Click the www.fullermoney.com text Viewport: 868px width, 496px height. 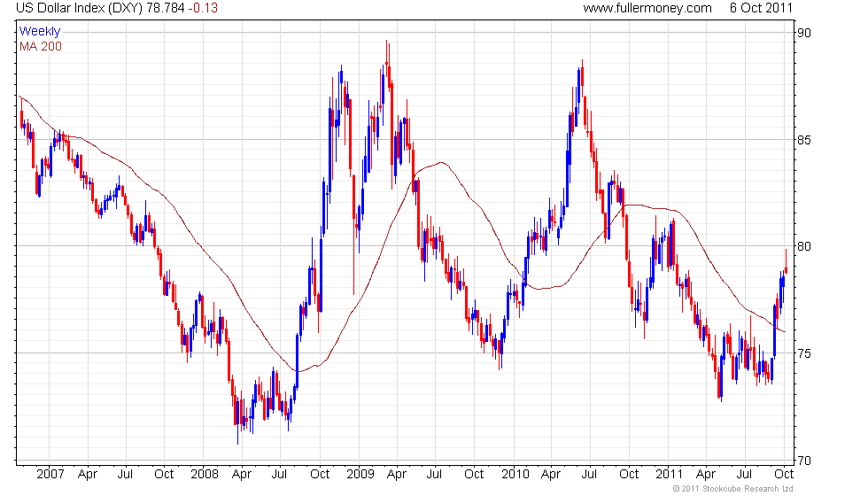647,8
